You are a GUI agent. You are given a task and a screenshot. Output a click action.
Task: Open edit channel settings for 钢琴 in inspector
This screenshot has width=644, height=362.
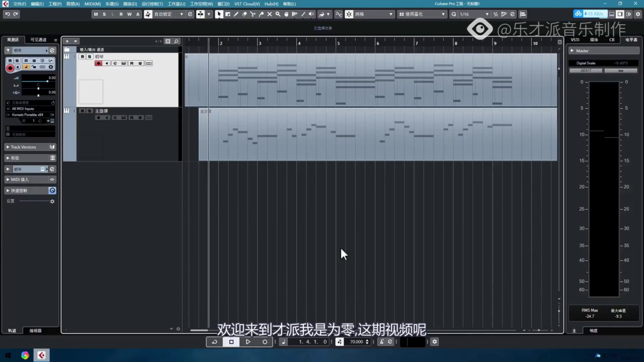52,50
